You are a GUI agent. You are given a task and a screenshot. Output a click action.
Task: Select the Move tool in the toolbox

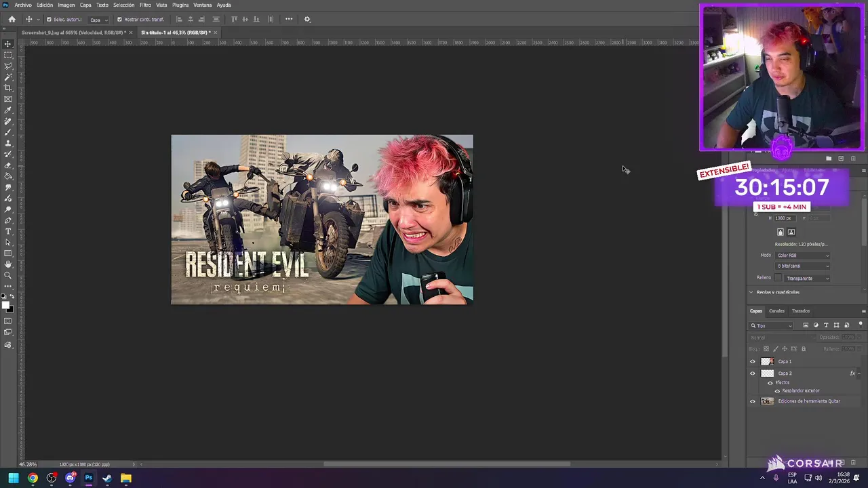[8, 44]
